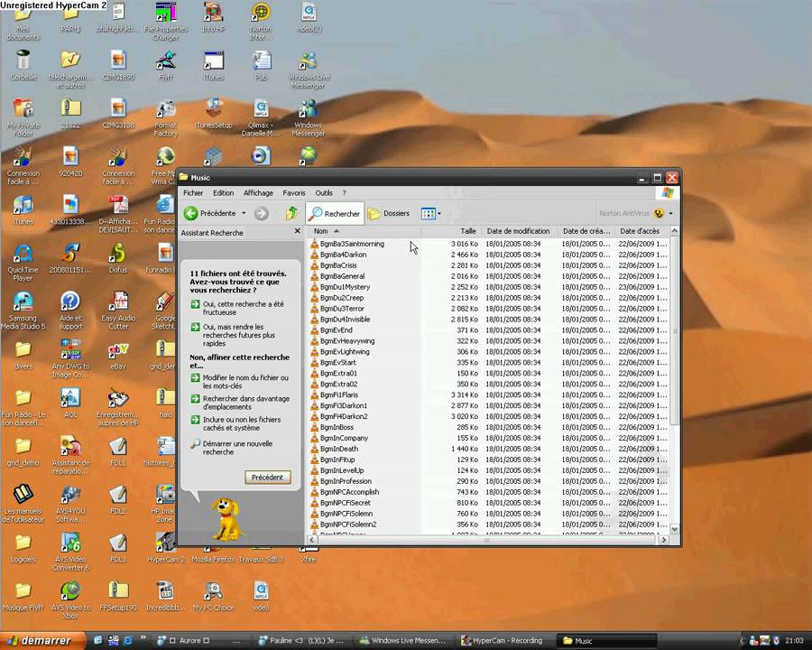The image size is (812, 650).
Task: Select the AOL desktop icon
Action: (70, 403)
